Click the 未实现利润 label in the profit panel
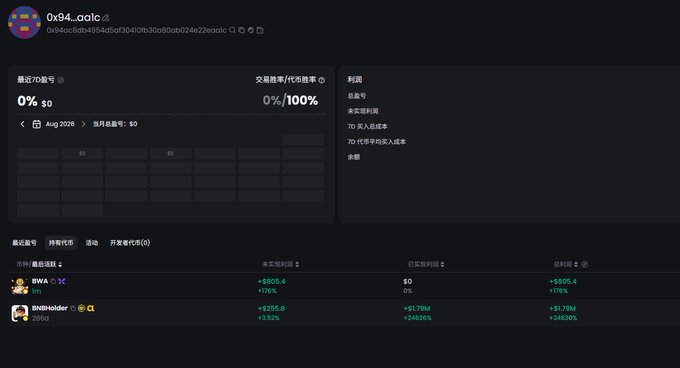Image resolution: width=680 pixels, height=368 pixels. coord(363,111)
